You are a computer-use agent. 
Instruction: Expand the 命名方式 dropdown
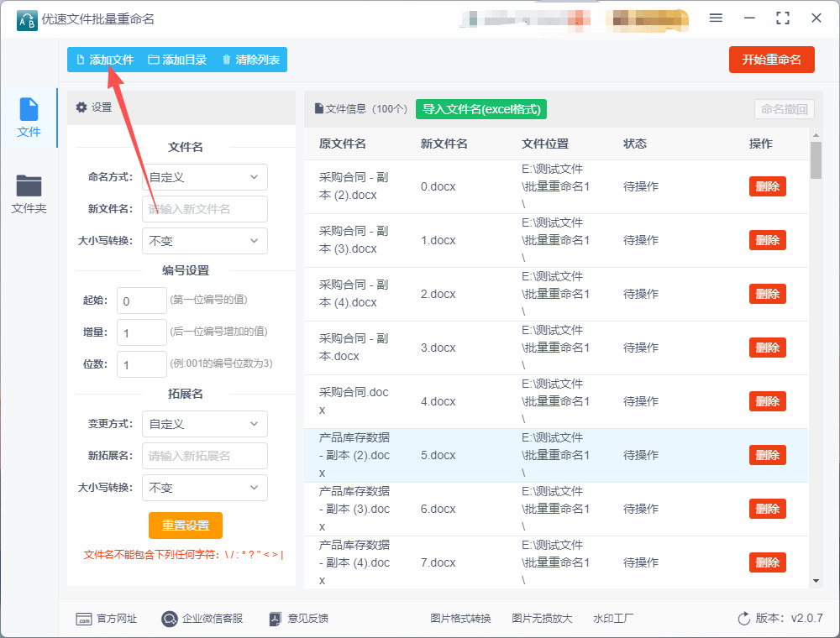point(205,177)
